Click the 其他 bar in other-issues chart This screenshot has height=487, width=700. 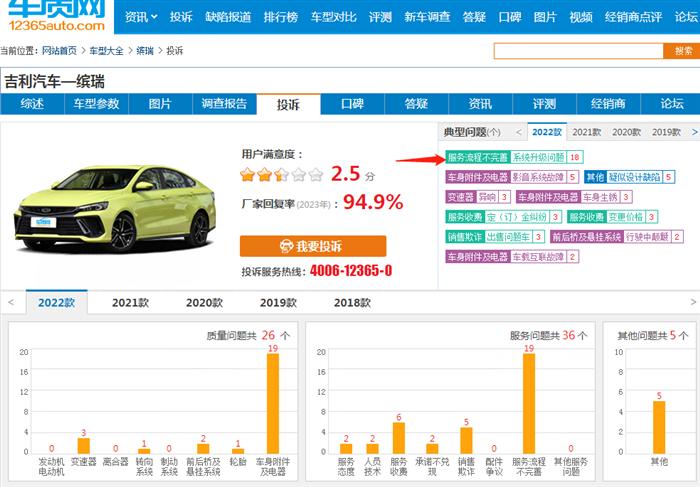[x=659, y=427]
